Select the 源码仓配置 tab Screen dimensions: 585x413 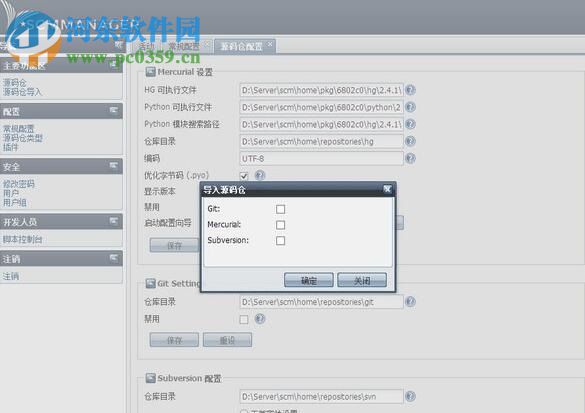pos(241,47)
